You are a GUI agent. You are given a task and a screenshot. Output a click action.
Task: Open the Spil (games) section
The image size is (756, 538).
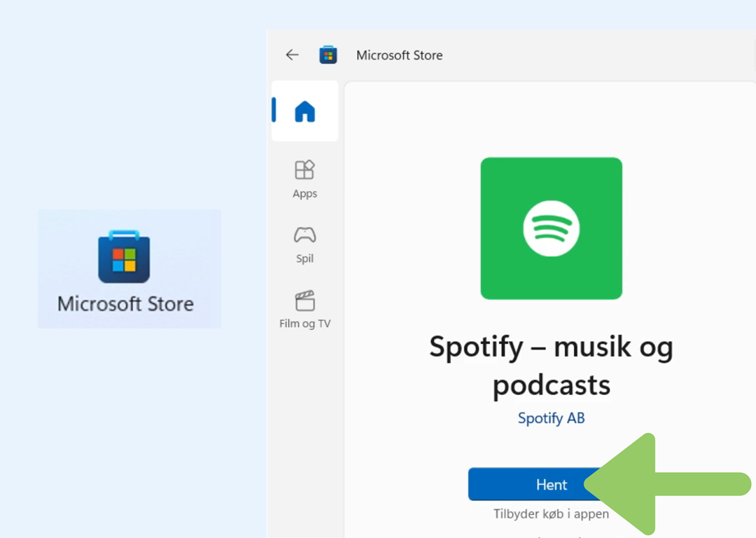pos(304,244)
